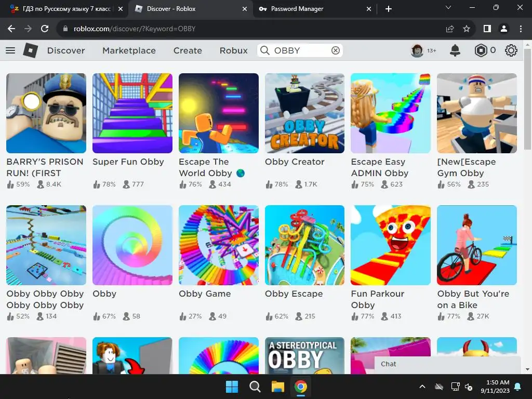Screen dimensions: 532x399
Task: Open BARRY'S PRISON RUN game thumbnail
Action: tap(46, 113)
